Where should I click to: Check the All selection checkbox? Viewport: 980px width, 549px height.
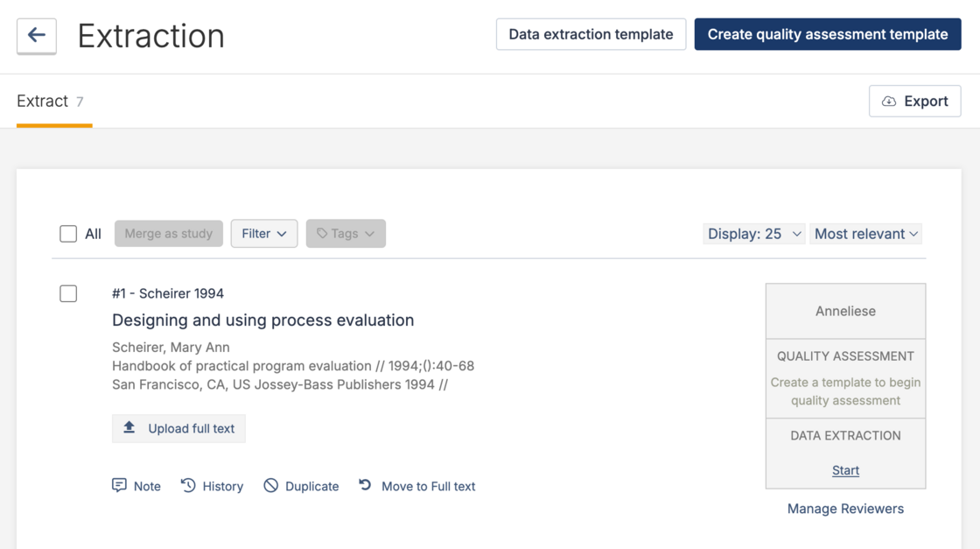[68, 233]
